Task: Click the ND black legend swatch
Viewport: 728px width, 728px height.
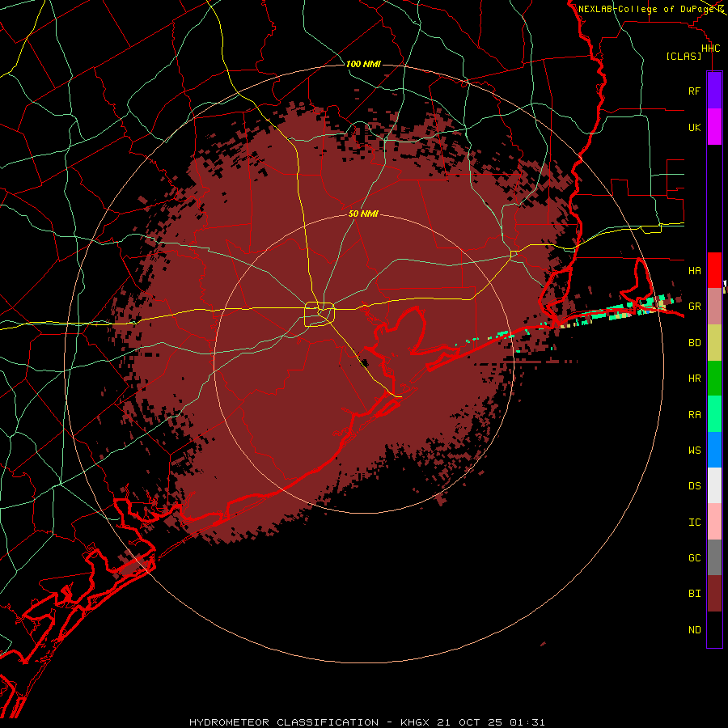Action: tap(714, 629)
